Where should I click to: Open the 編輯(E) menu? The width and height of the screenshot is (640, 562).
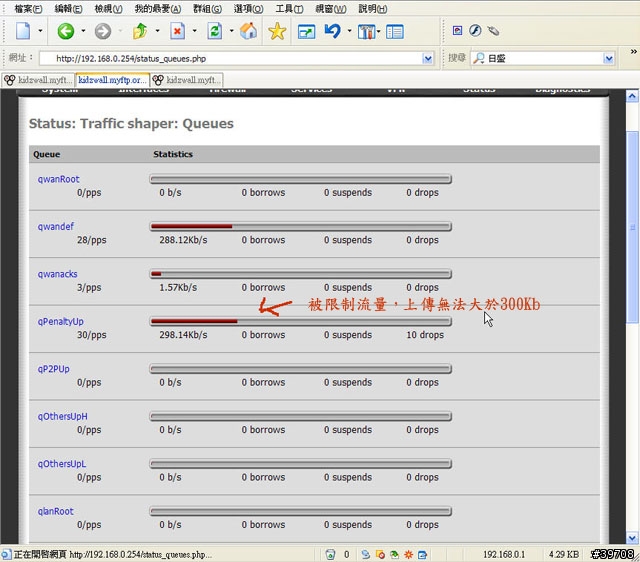tap(68, 9)
